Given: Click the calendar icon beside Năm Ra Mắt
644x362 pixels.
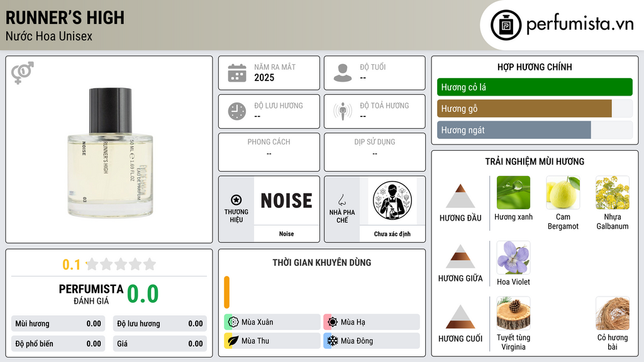Looking at the screenshot, I should [x=237, y=73].
